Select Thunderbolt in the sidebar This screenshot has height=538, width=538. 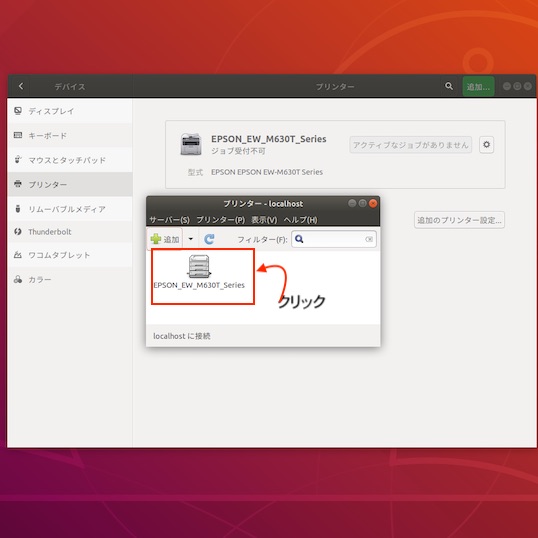(70, 232)
